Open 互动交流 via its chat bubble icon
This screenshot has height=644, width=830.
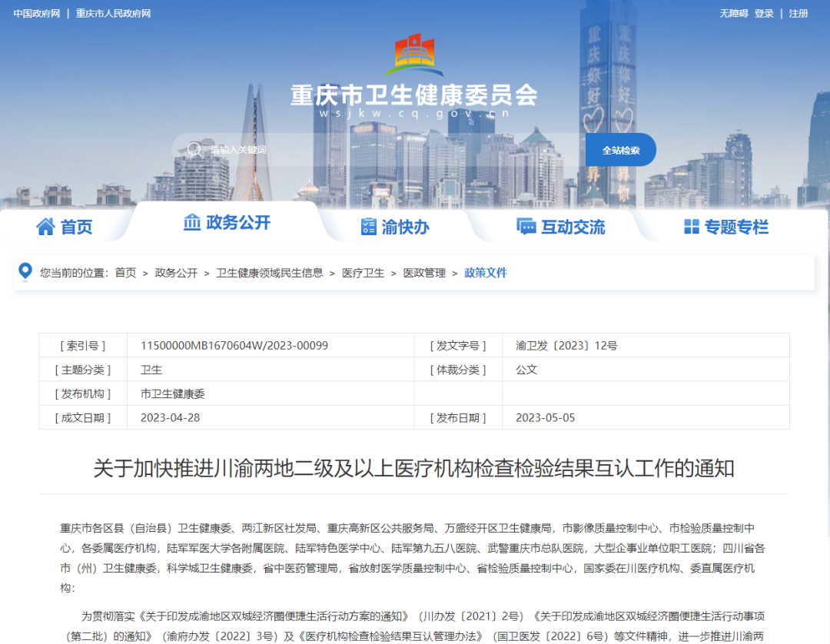(x=526, y=226)
